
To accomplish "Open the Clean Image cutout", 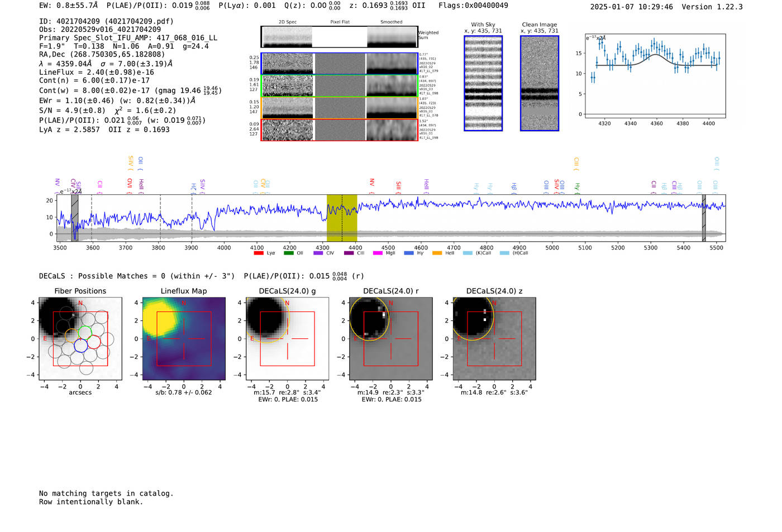I will pyautogui.click(x=540, y=83).
